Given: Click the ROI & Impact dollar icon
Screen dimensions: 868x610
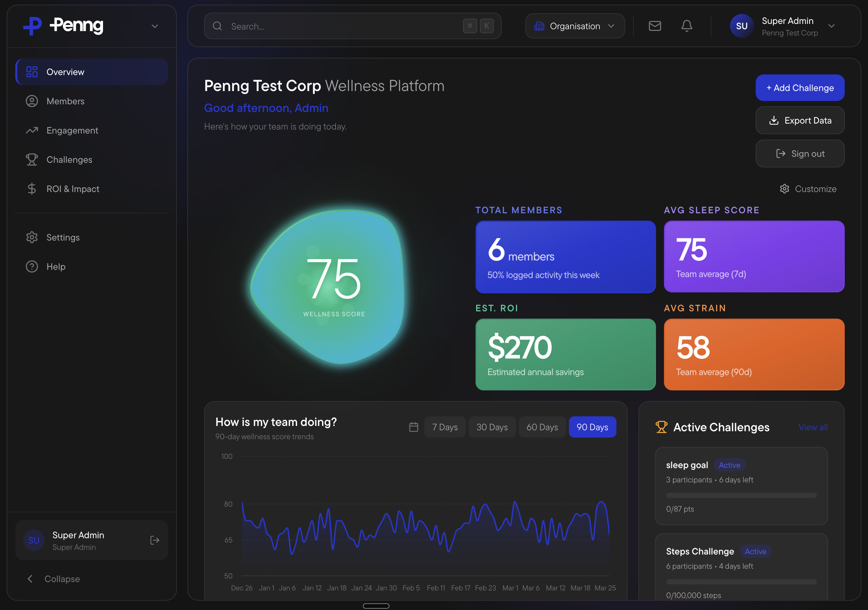Looking at the screenshot, I should tap(32, 189).
